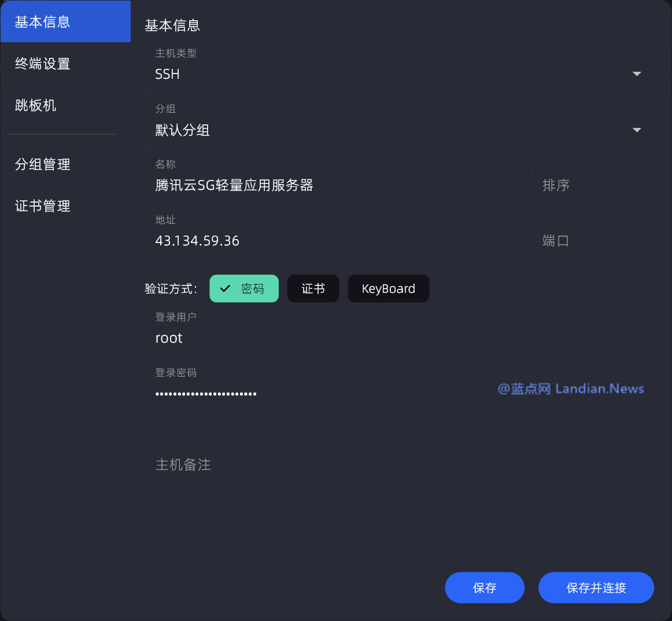Click the 地址 field with 43.134.59.36

point(333,241)
